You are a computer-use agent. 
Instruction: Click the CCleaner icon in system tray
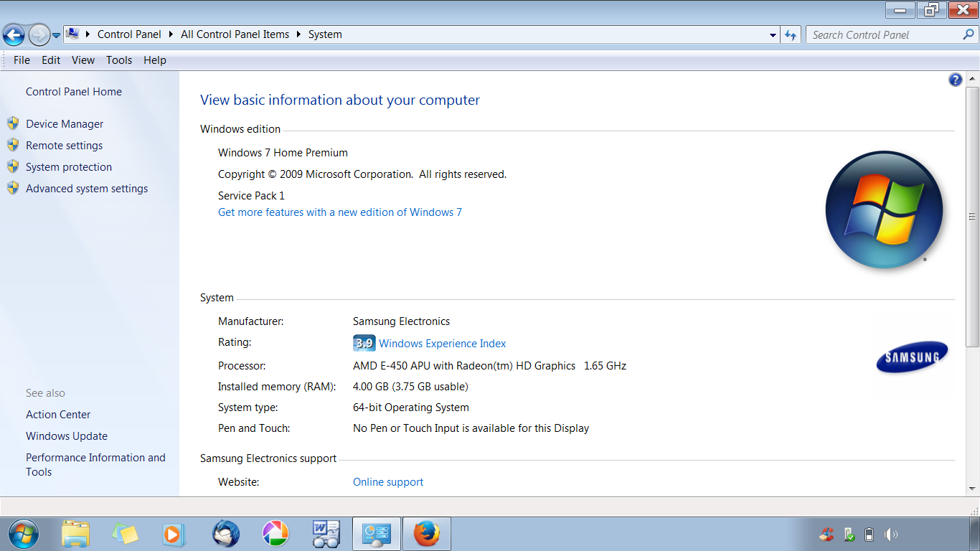[x=827, y=534]
